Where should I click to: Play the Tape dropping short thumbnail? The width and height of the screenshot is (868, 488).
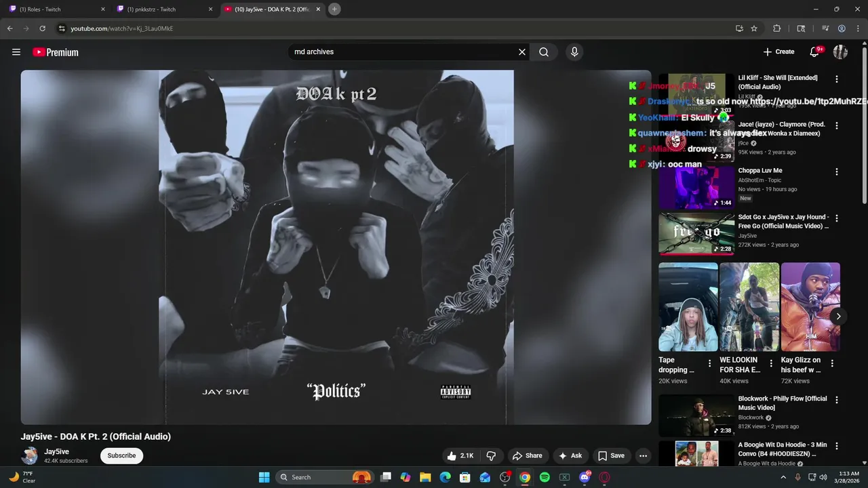pos(688,307)
